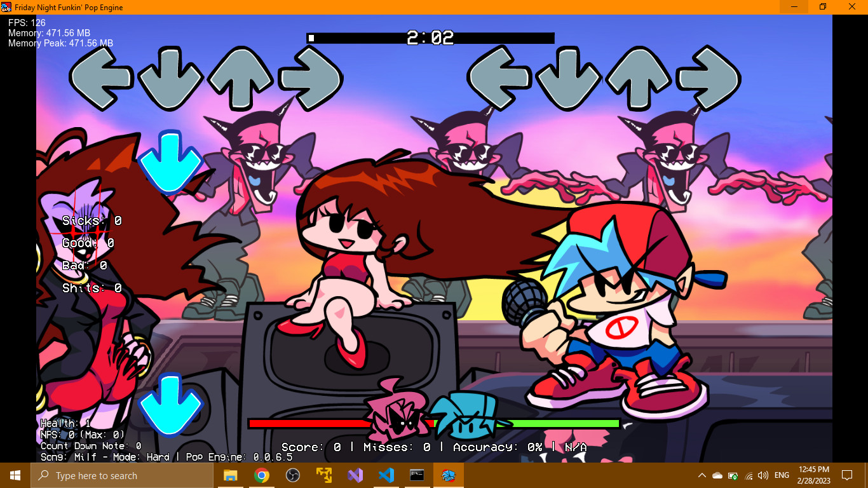Viewport: 868px width, 488px height.
Task: Click the song time progress bar
Action: coord(430,38)
